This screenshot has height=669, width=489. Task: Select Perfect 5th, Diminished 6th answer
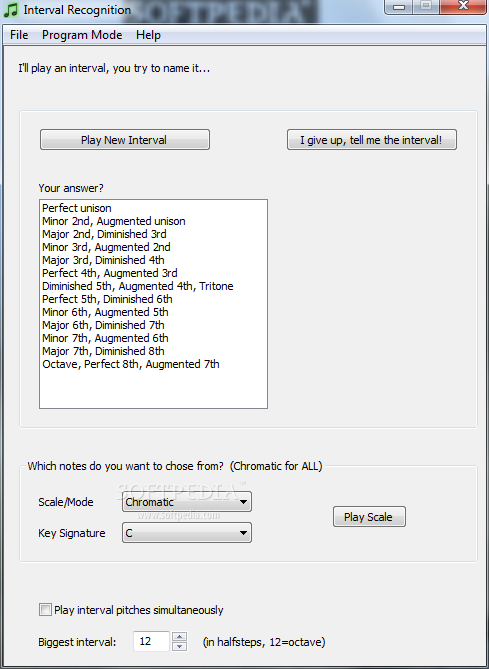point(153,299)
